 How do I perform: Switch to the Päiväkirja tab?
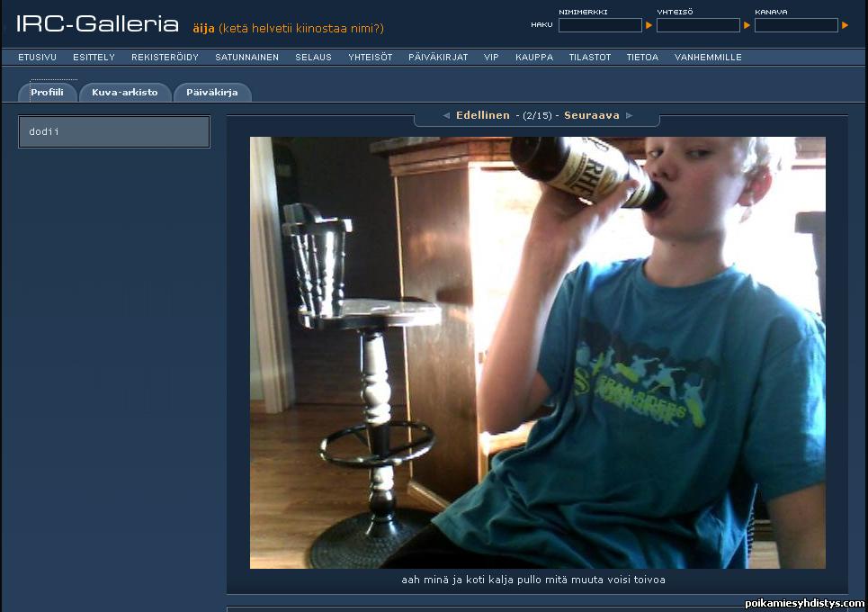pos(212,93)
